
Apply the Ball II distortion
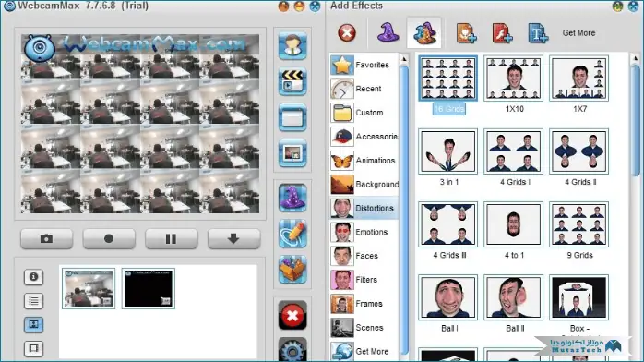click(513, 298)
